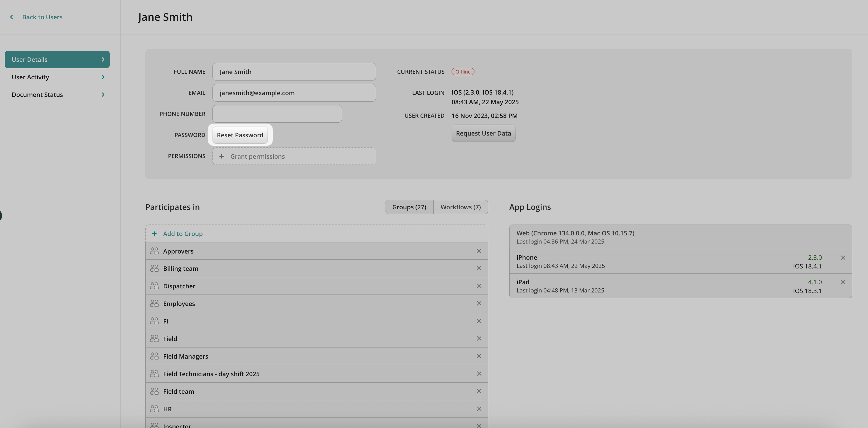Click plus icon beside Add to Group
This screenshot has height=428, width=868.
click(x=154, y=233)
